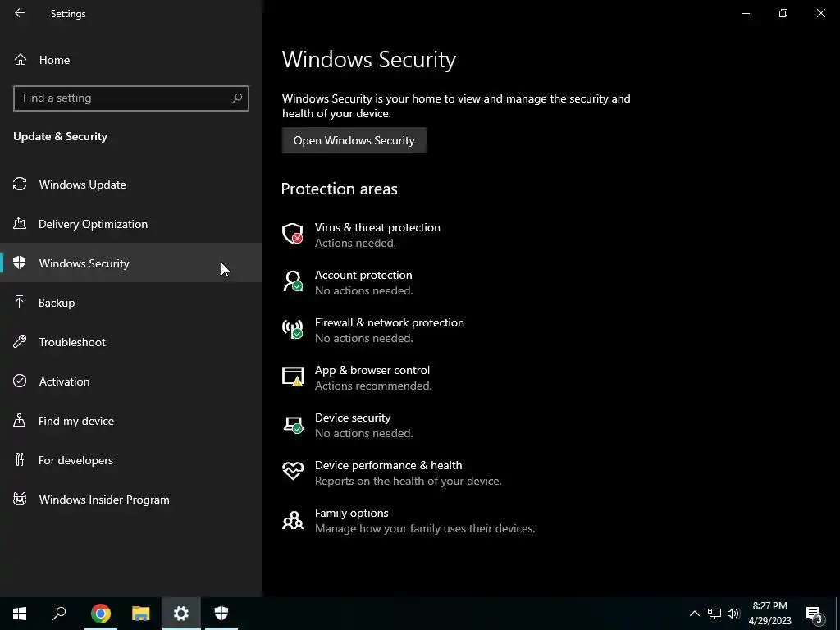Open For developers settings
This screenshot has width=840, height=630.
(x=131, y=460)
